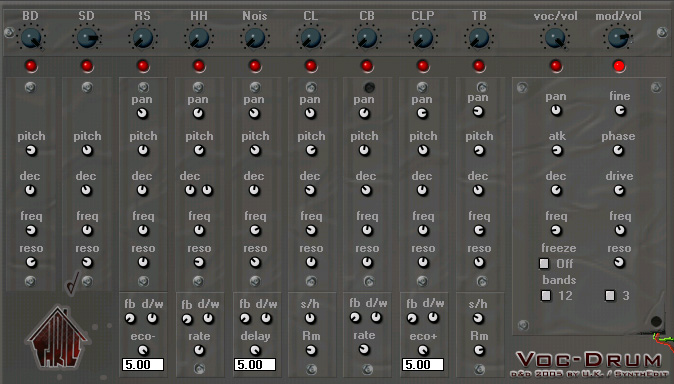Click the CL s/h knob
Image resolution: width=674 pixels, height=384 pixels.
pos(310,318)
